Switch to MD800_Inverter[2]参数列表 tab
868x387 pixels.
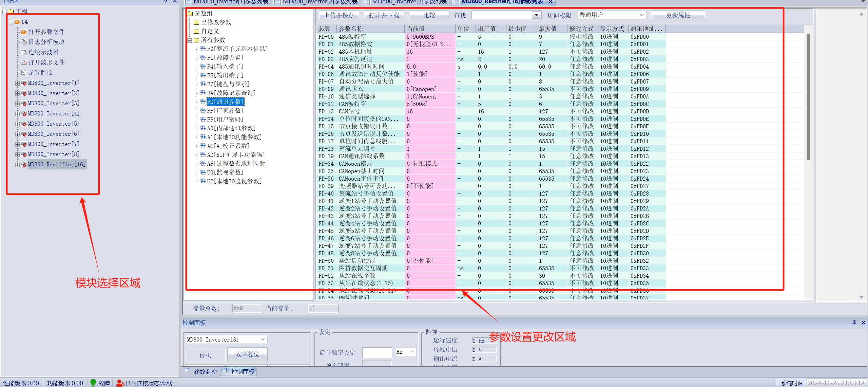tap(320, 2)
